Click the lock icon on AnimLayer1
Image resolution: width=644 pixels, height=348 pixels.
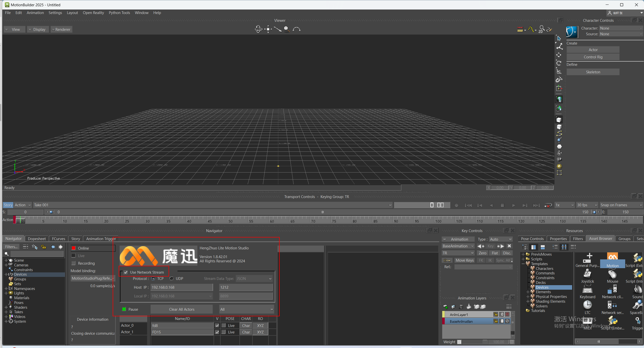point(496,314)
